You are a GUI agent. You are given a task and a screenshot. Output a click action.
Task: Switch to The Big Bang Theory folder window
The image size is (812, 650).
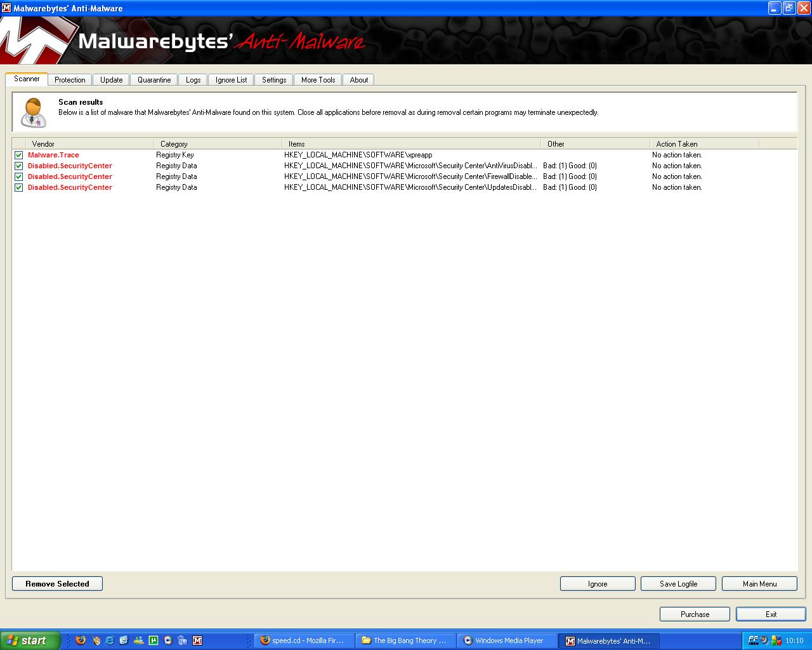tap(406, 640)
